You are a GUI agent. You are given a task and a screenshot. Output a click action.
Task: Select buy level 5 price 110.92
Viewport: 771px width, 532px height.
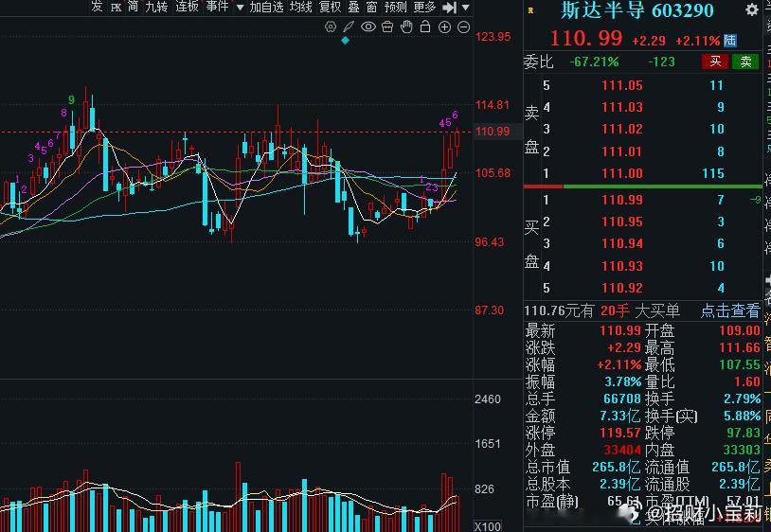(622, 288)
